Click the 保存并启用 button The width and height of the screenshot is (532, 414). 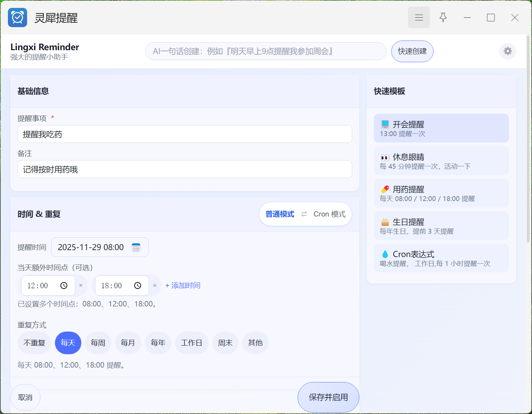point(328,397)
